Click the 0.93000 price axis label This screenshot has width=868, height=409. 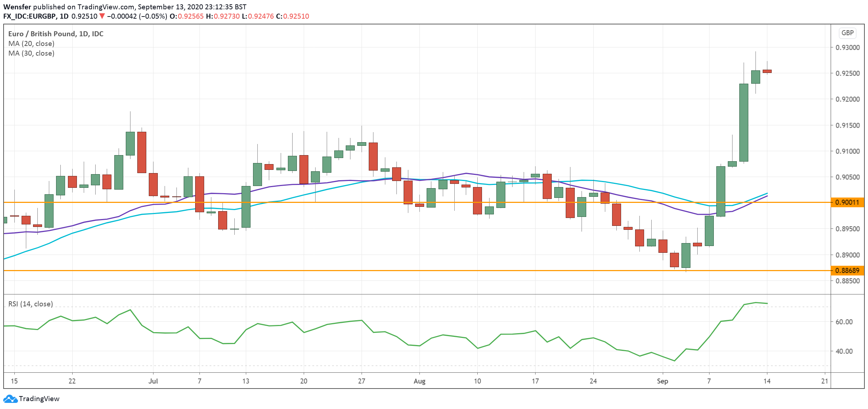click(x=847, y=47)
